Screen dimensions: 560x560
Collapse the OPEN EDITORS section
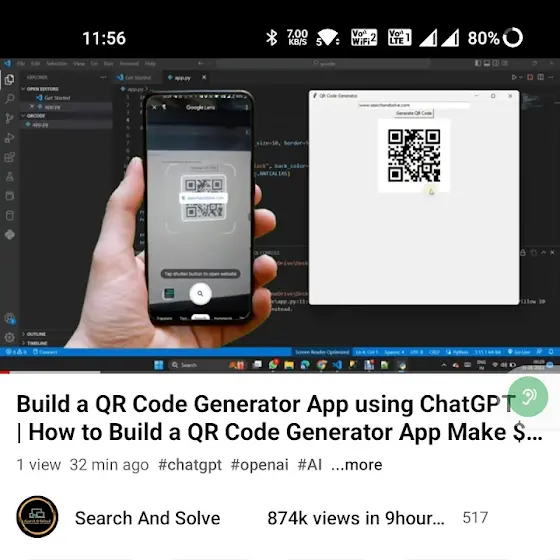(x=40, y=89)
